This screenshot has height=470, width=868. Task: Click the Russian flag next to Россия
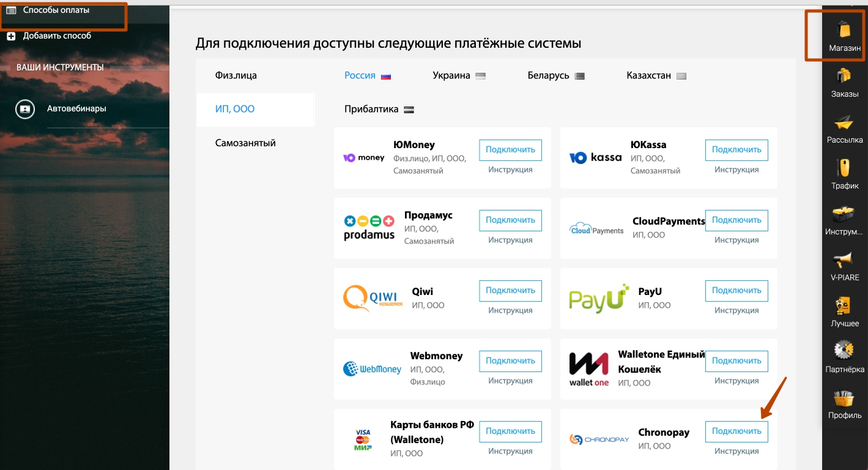click(x=386, y=76)
